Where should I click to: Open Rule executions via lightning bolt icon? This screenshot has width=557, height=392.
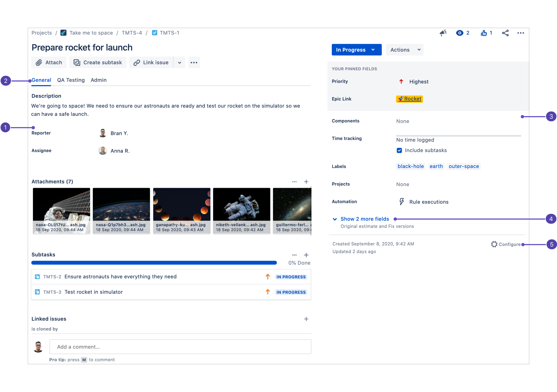pyautogui.click(x=402, y=201)
